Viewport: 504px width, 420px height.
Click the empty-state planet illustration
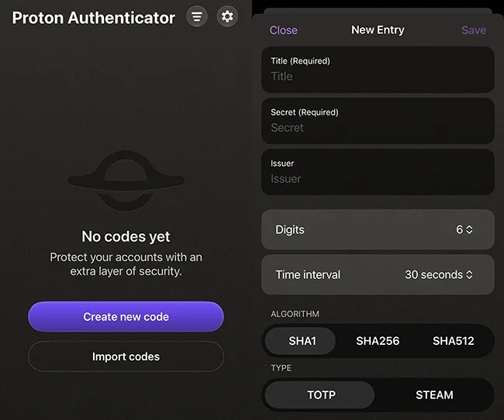coord(126,181)
